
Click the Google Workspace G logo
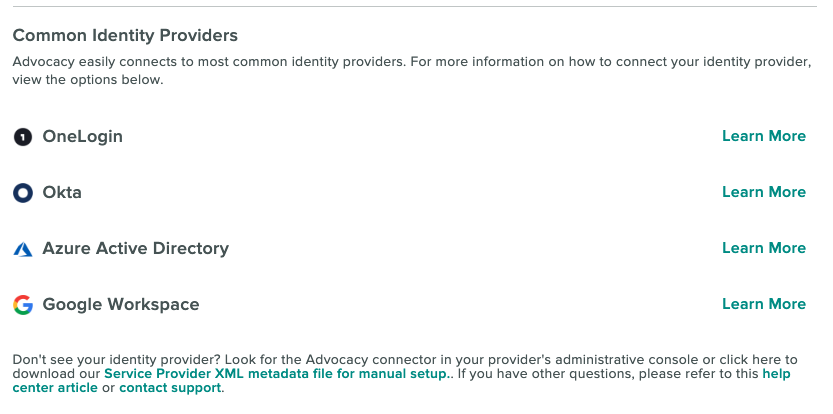[23, 305]
